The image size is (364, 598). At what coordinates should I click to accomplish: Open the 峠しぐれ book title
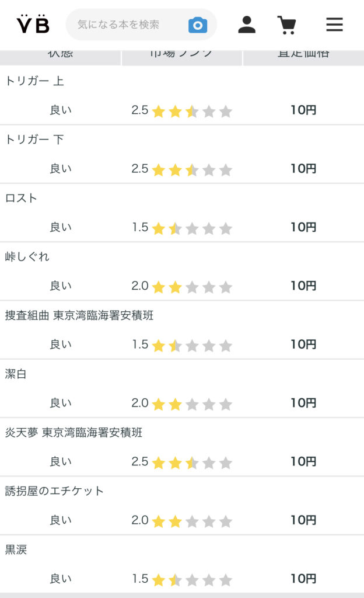point(27,256)
